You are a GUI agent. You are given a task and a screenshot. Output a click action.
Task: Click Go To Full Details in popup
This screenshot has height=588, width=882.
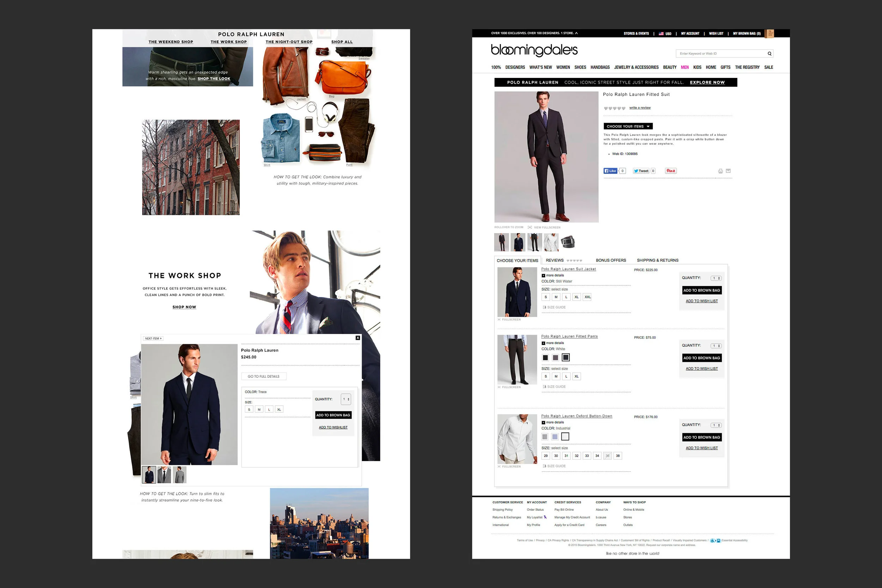[x=264, y=376]
